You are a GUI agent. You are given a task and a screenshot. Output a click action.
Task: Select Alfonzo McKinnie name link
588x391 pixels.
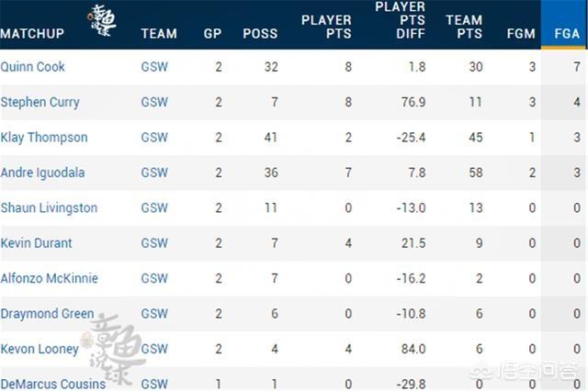point(49,278)
